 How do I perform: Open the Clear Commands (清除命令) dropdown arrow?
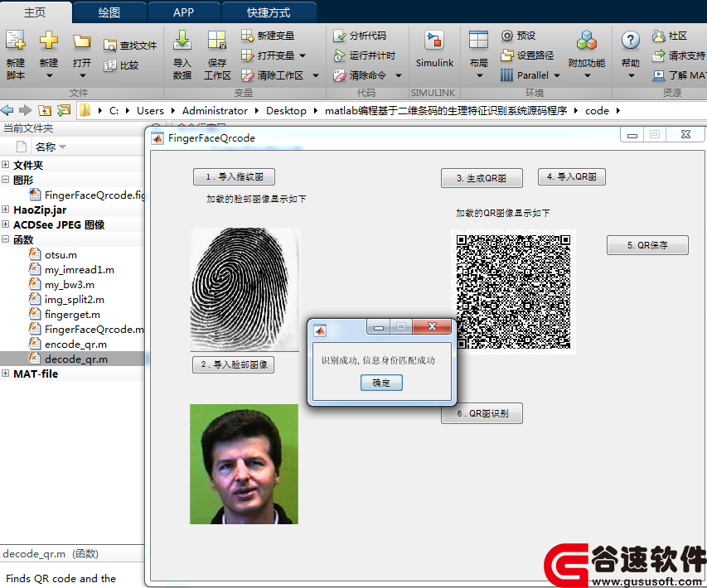coord(399,75)
